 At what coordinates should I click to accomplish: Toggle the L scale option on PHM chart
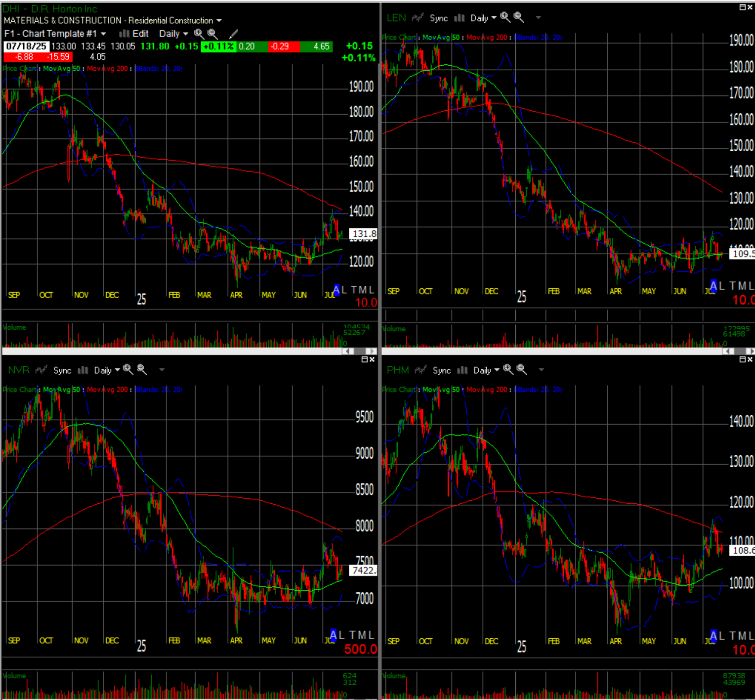[x=721, y=636]
